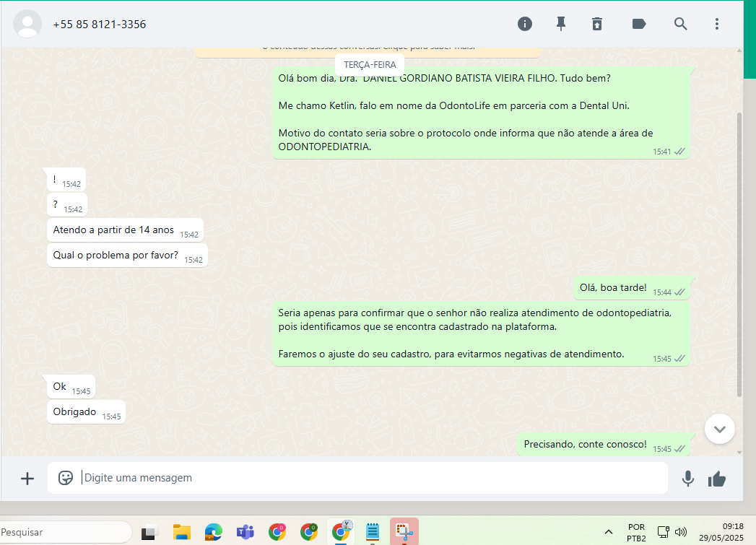Image resolution: width=756 pixels, height=545 pixels.
Task: Open the emoji picker icon
Action: click(66, 478)
